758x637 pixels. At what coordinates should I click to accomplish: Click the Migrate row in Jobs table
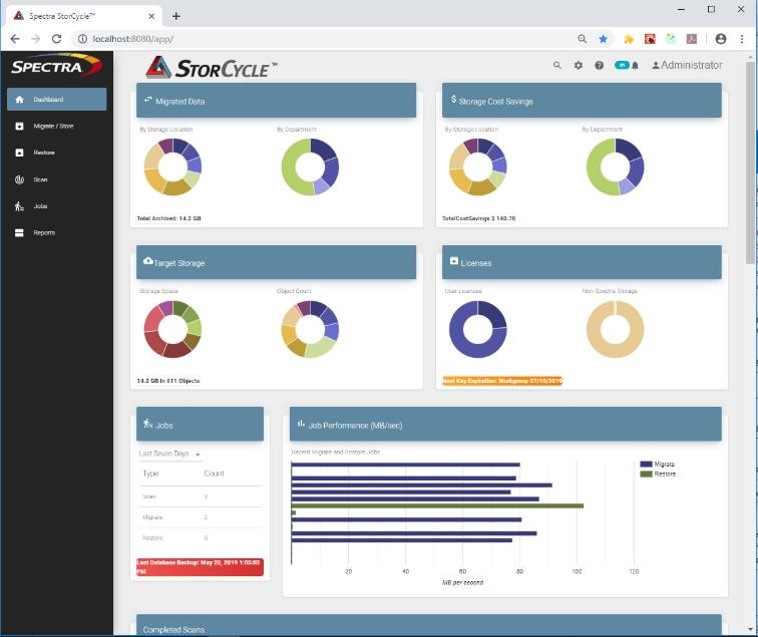200,517
